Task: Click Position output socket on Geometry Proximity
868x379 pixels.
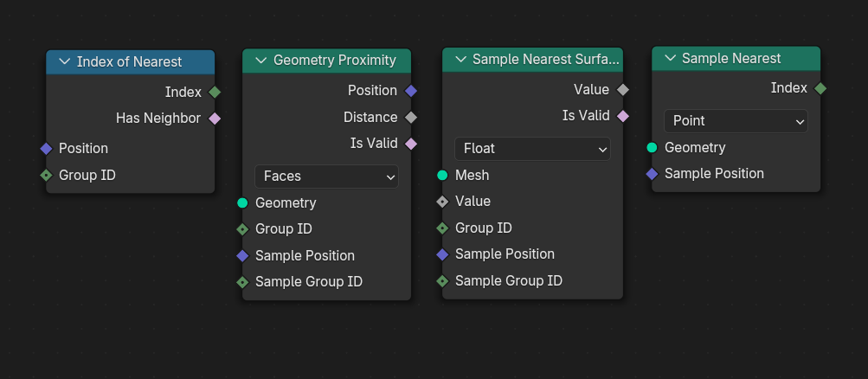Action: tap(411, 91)
